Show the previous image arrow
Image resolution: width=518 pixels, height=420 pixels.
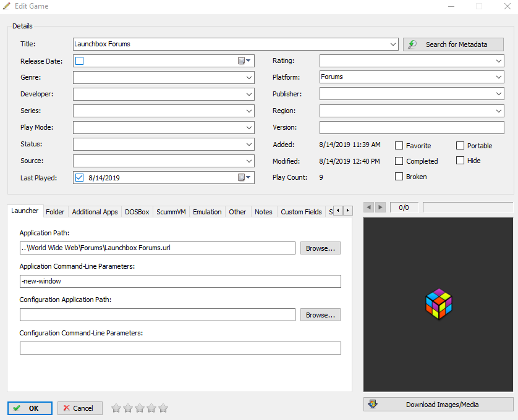coord(368,208)
